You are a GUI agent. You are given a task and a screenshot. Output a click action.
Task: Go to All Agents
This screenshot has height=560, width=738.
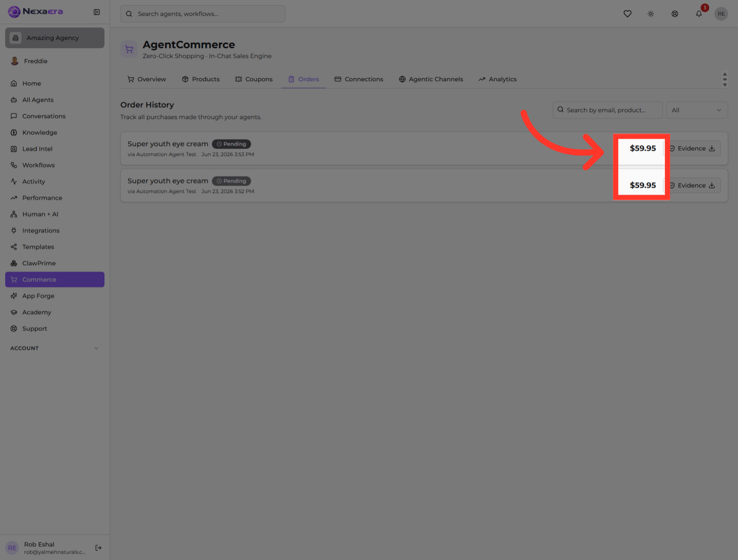(x=55, y=100)
